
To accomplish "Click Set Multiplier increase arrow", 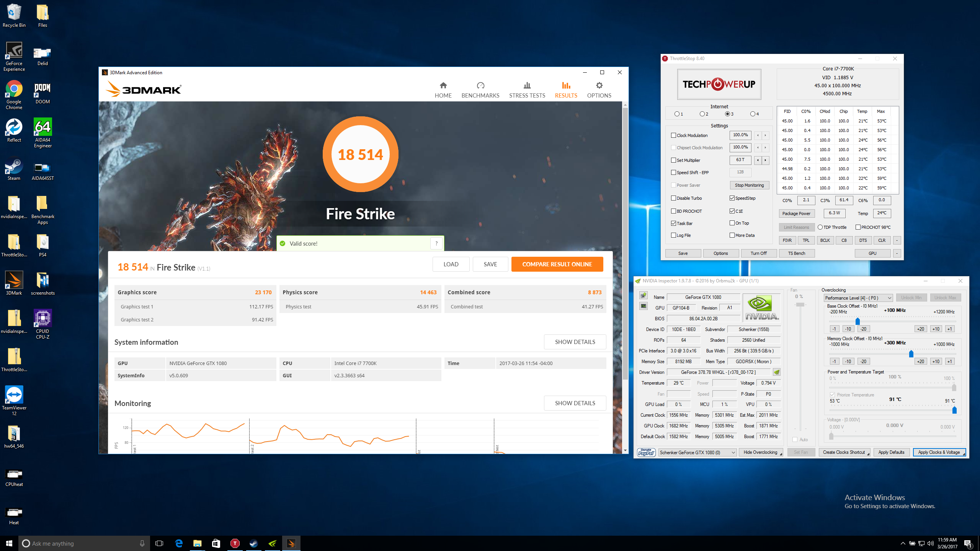I will click(x=765, y=160).
